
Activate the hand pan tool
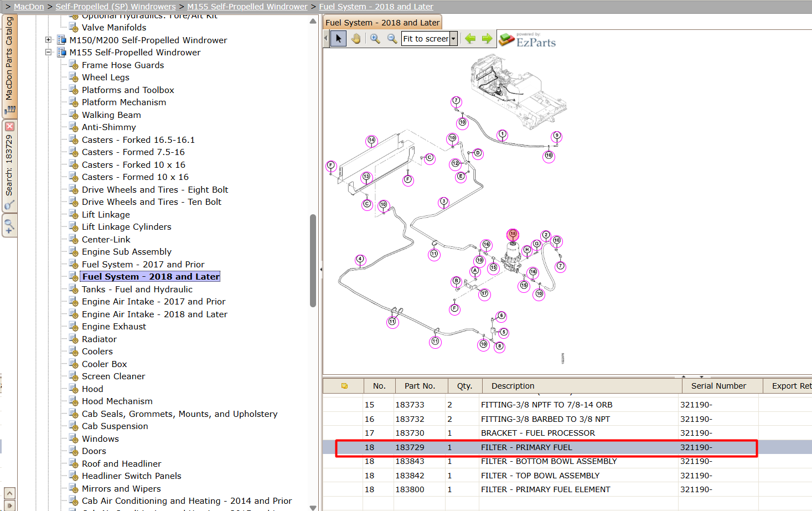[x=355, y=39]
